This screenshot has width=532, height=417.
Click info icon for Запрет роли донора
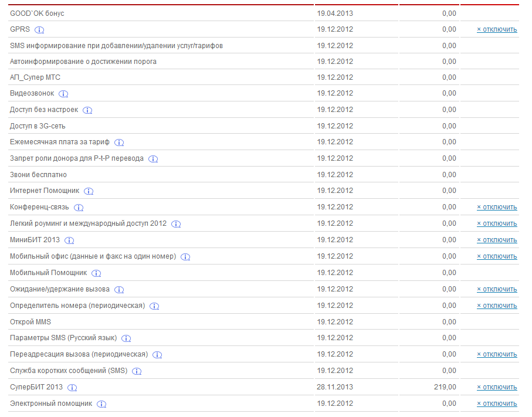pyautogui.click(x=153, y=159)
